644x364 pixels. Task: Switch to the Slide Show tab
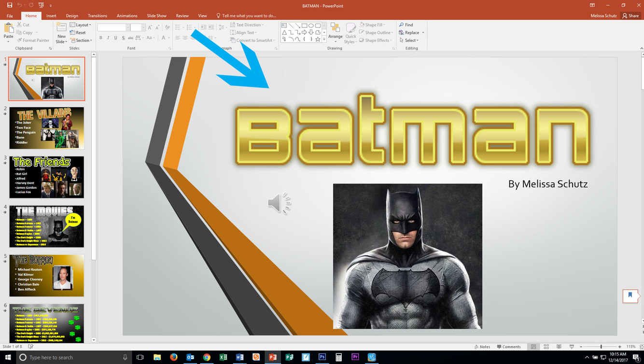(156, 16)
